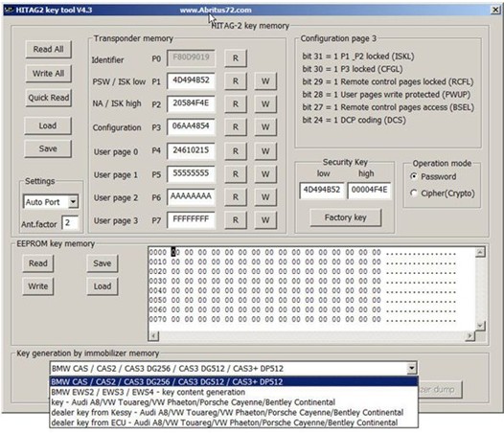Click the P6 field AAAAAAAA
504x433 pixels.
[x=191, y=196]
